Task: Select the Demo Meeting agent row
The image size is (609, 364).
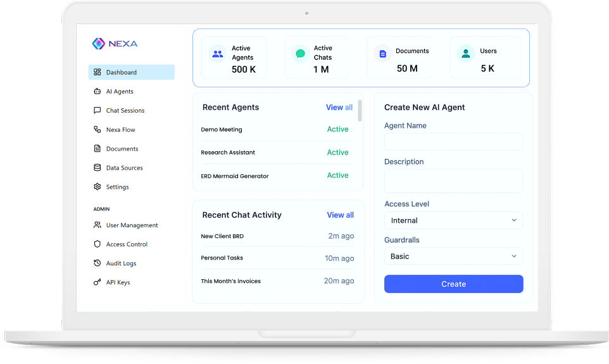Action: point(277,129)
